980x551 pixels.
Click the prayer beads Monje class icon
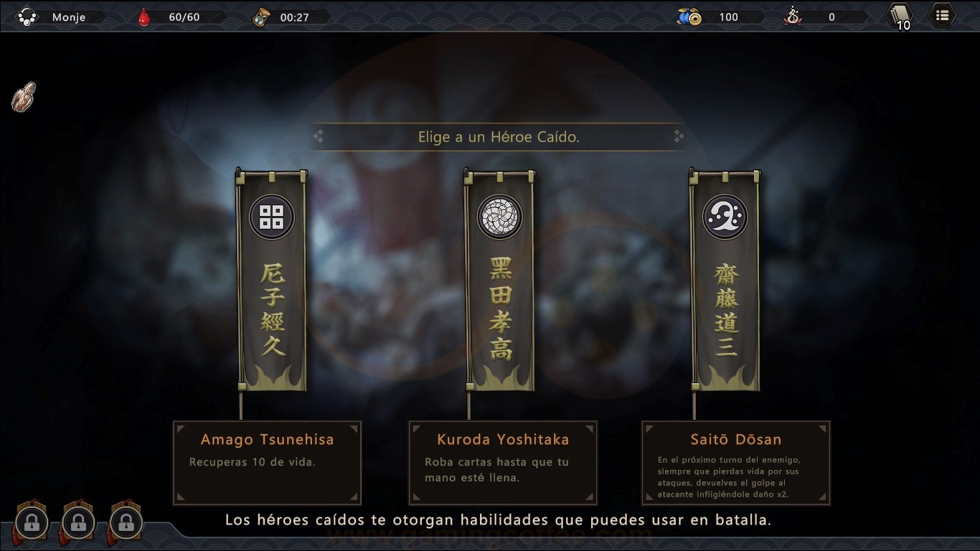[27, 17]
